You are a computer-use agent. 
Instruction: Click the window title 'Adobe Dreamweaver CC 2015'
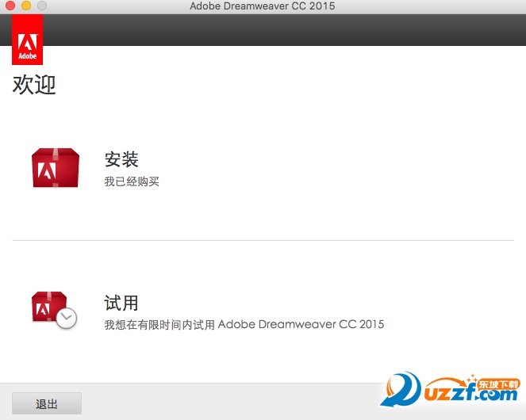tap(263, 6)
